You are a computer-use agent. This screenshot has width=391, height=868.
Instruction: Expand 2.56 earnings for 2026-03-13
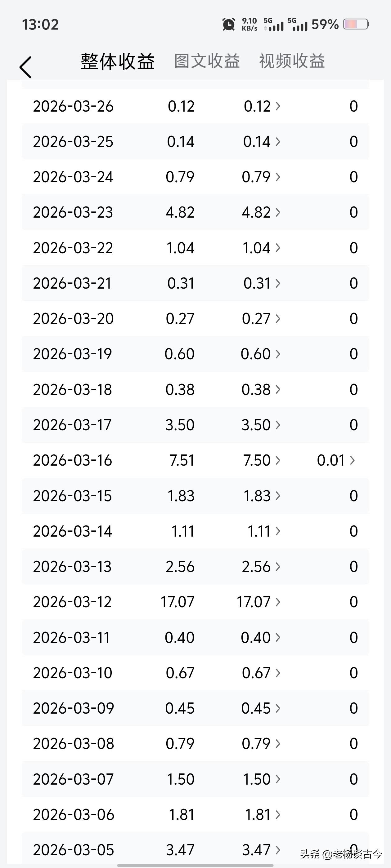(261, 566)
